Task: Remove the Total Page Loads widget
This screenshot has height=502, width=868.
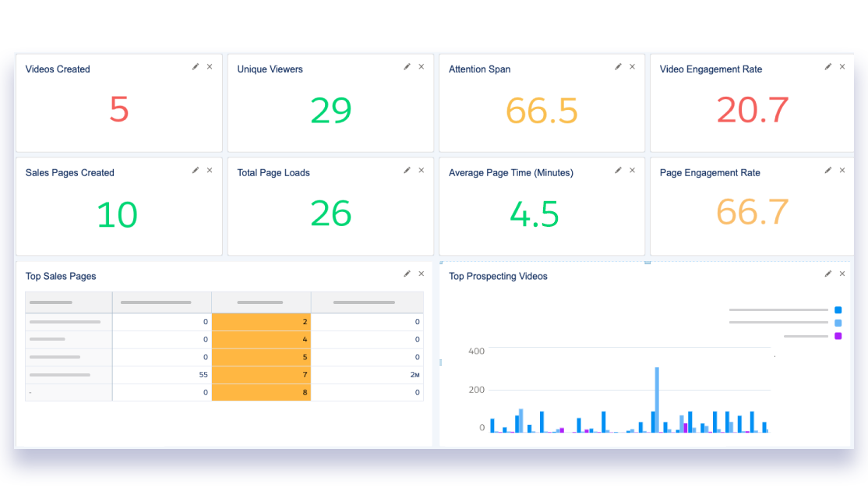Action: pyautogui.click(x=421, y=169)
